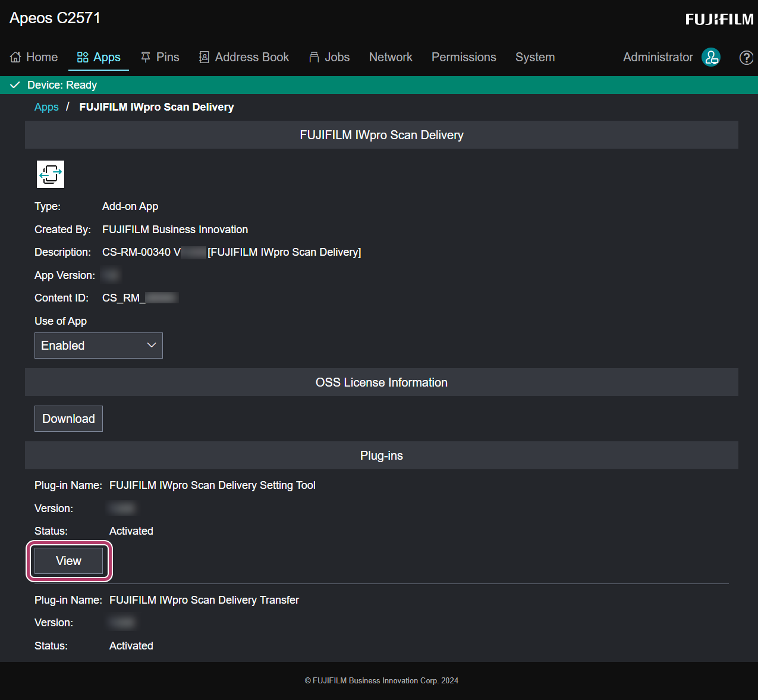Viewport: 758px width, 700px height.
Task: Open the Jobs tab
Action: [329, 57]
